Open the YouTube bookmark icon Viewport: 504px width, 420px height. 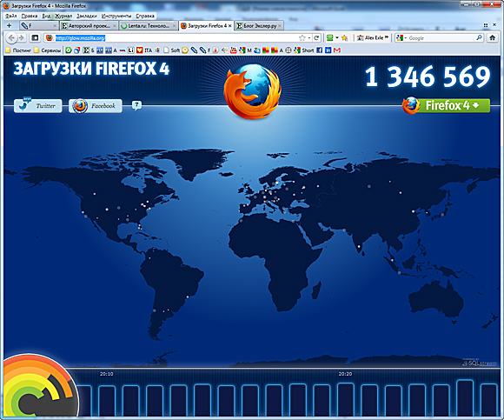(234, 50)
